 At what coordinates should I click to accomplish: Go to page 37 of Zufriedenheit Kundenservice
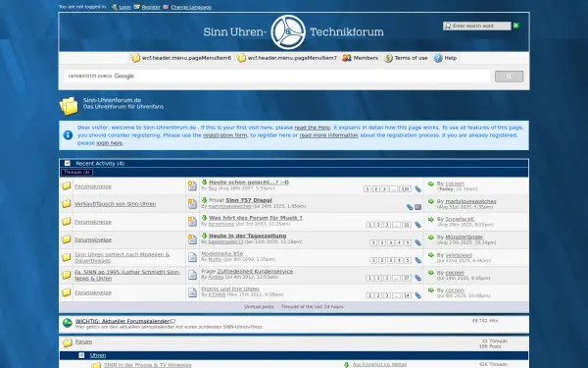click(x=407, y=278)
